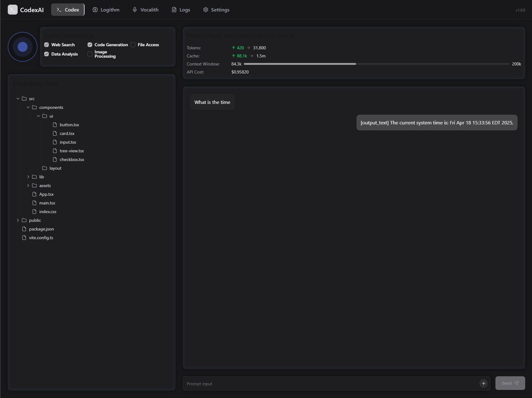The height and width of the screenshot is (398, 532).
Task: Select the components folder icon
Action: click(x=35, y=107)
